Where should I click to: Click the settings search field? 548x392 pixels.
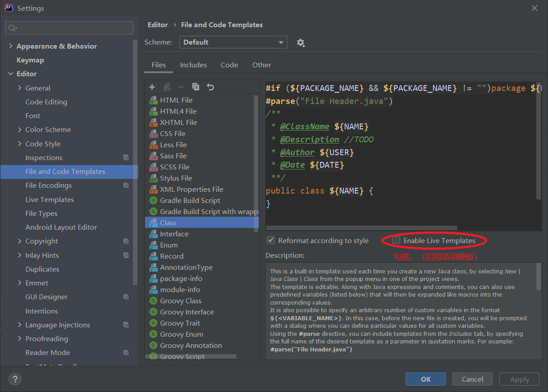[x=71, y=28]
